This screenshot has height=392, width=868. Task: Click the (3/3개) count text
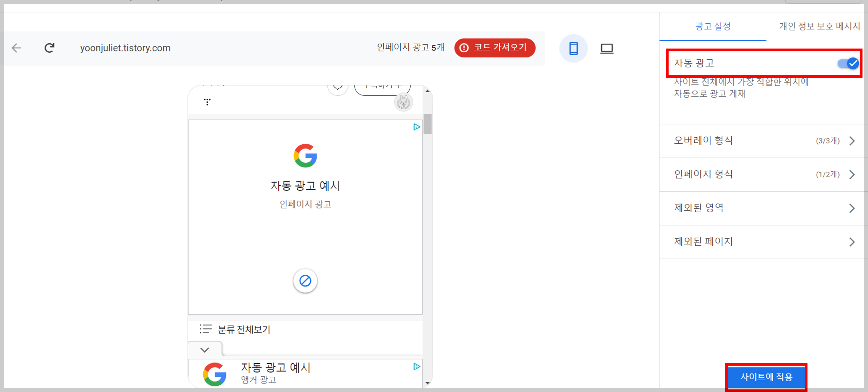tap(827, 141)
